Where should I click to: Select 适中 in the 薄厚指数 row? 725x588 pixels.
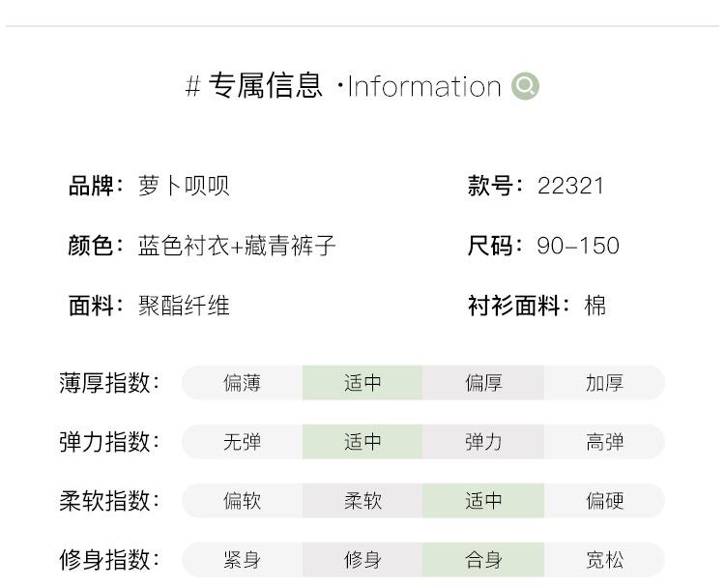362,383
